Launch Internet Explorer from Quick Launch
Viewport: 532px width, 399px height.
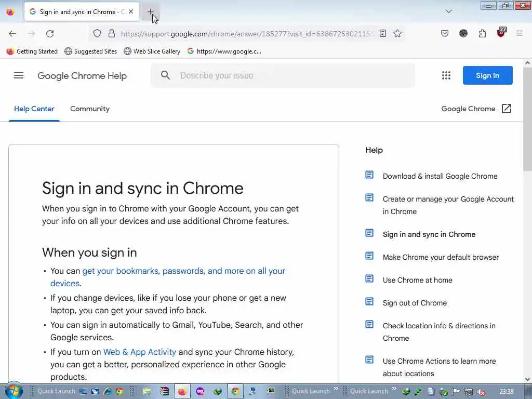108,391
